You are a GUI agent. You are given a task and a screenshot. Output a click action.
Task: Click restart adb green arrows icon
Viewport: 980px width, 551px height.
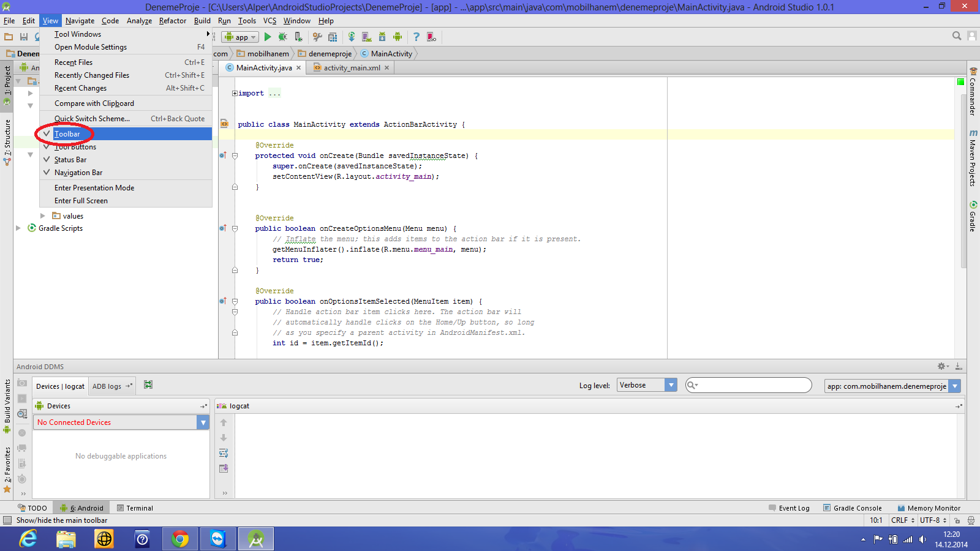pyautogui.click(x=148, y=384)
